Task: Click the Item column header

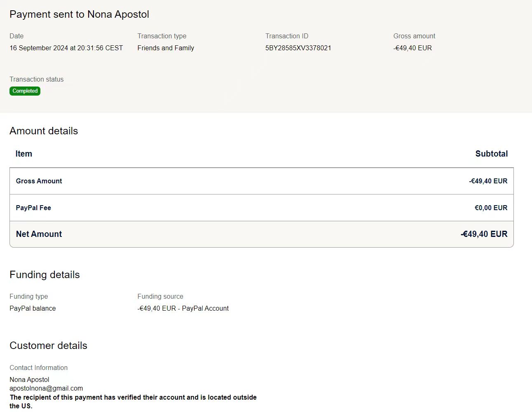Action: coord(23,154)
